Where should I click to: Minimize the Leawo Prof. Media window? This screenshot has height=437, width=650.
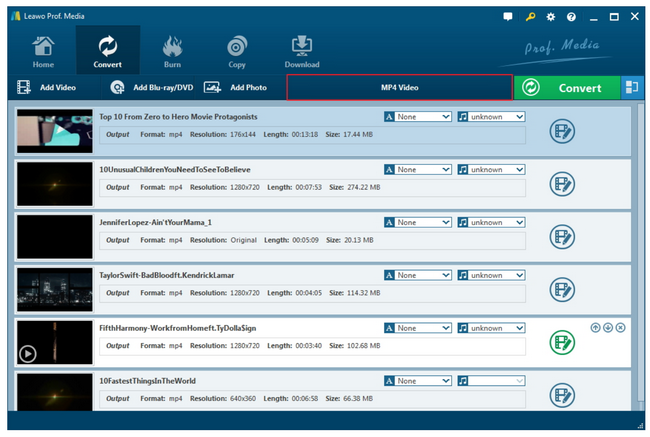(594, 17)
